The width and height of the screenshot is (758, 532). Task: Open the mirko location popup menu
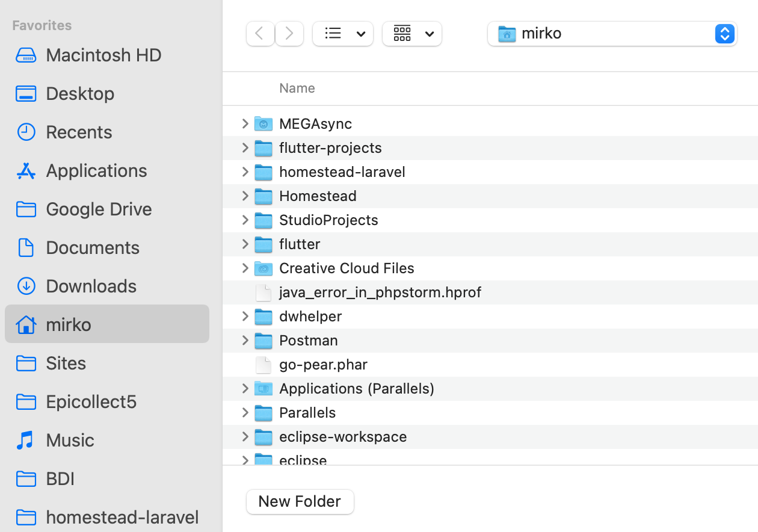point(612,34)
